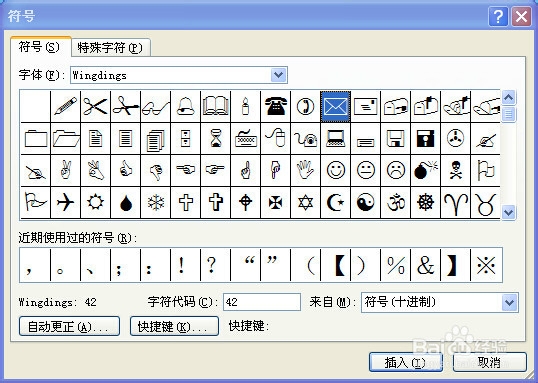
Task: Pick the recently used question mark
Action: click(215, 265)
